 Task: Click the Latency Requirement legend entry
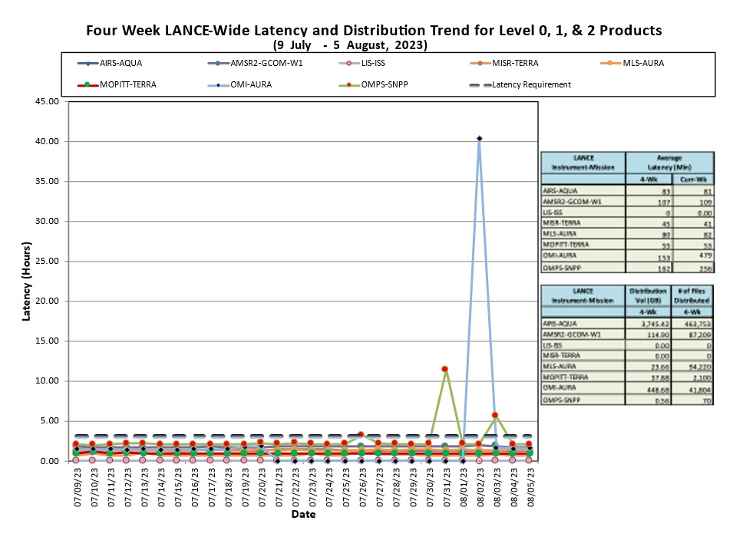(x=520, y=85)
